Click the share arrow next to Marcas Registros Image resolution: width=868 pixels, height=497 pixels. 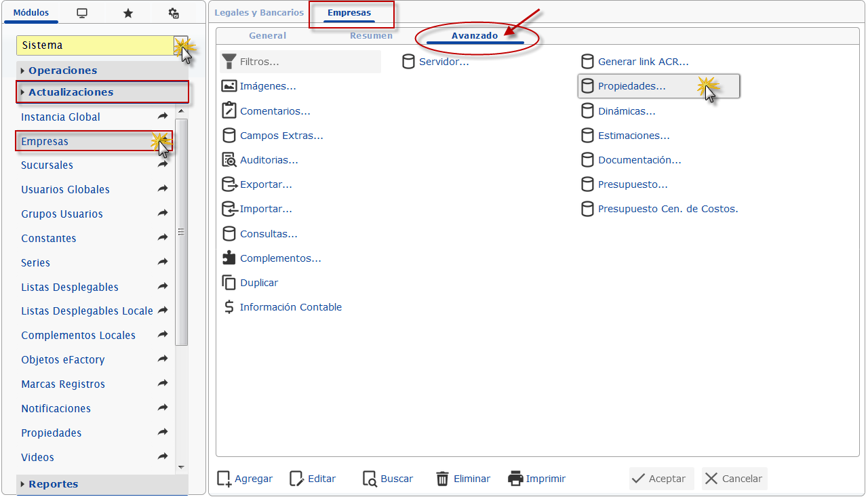pyautogui.click(x=163, y=384)
